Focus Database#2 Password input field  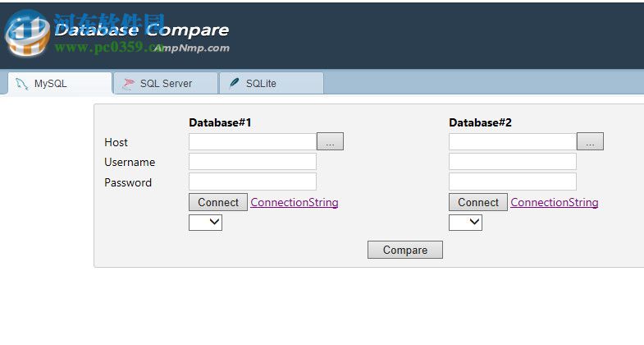(x=513, y=182)
